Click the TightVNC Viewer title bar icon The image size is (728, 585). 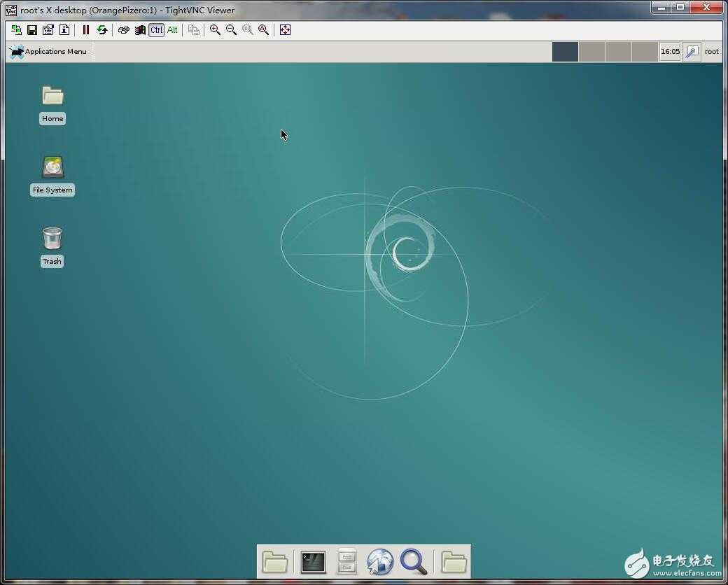(11, 10)
